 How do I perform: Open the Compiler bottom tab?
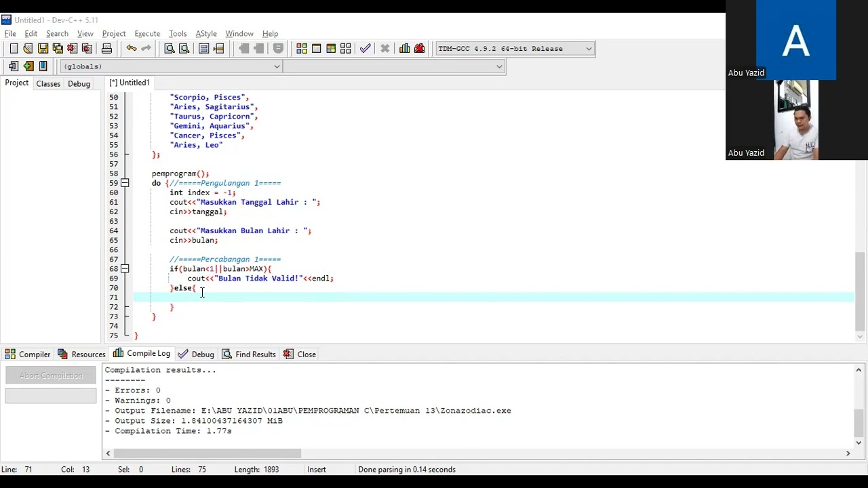(28, 354)
